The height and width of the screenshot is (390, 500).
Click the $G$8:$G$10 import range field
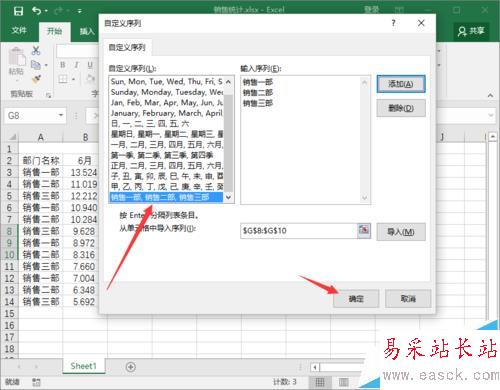298,231
